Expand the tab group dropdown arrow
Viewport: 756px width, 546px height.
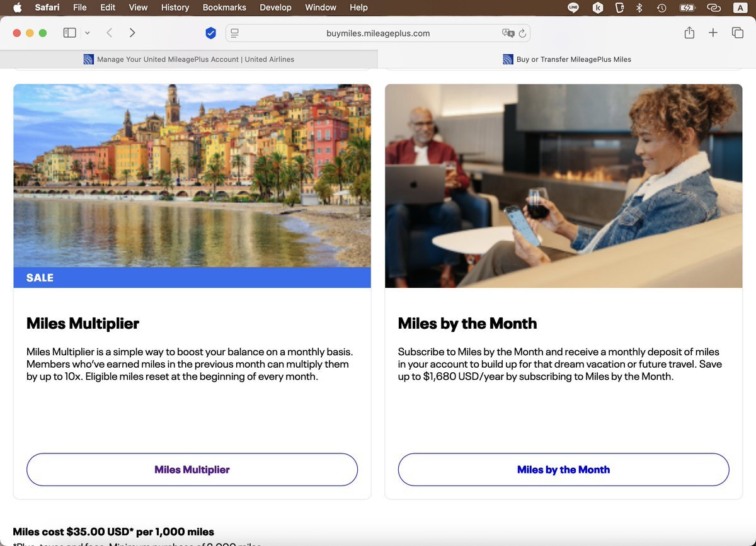tap(88, 33)
